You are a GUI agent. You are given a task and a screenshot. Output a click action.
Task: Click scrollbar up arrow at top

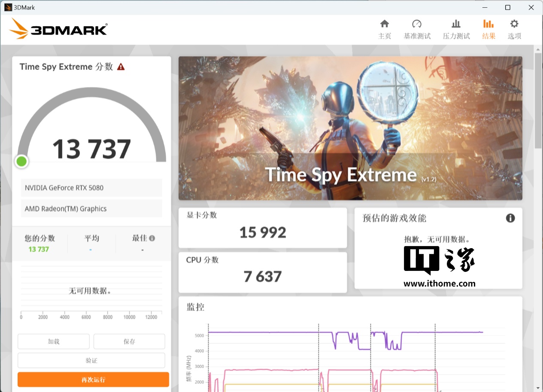pos(538,50)
